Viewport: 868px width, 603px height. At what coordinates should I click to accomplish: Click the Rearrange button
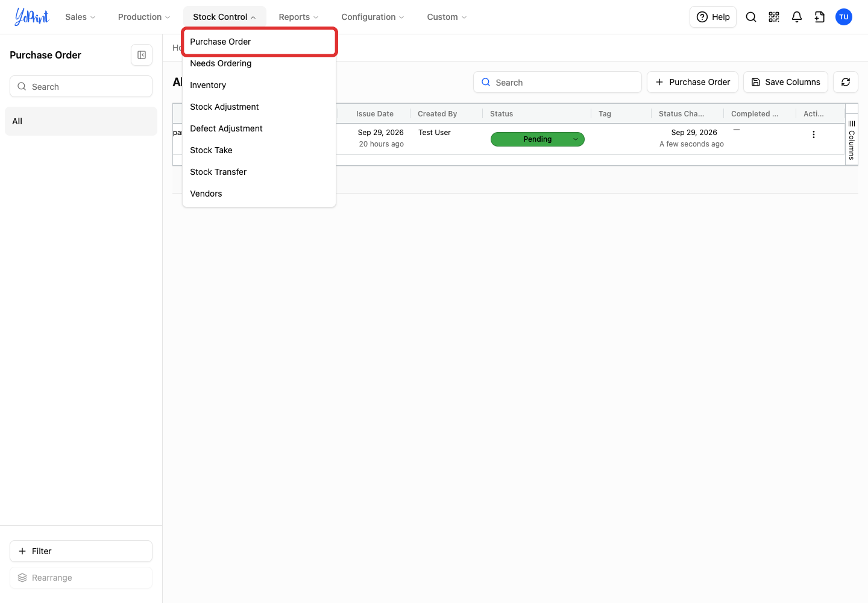(x=81, y=578)
